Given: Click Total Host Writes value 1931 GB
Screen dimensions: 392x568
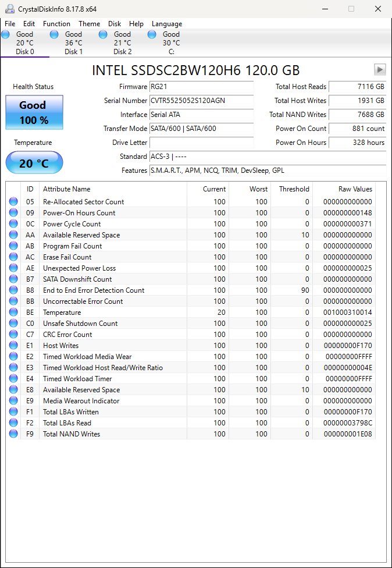Looking at the screenshot, I should 358,100.
